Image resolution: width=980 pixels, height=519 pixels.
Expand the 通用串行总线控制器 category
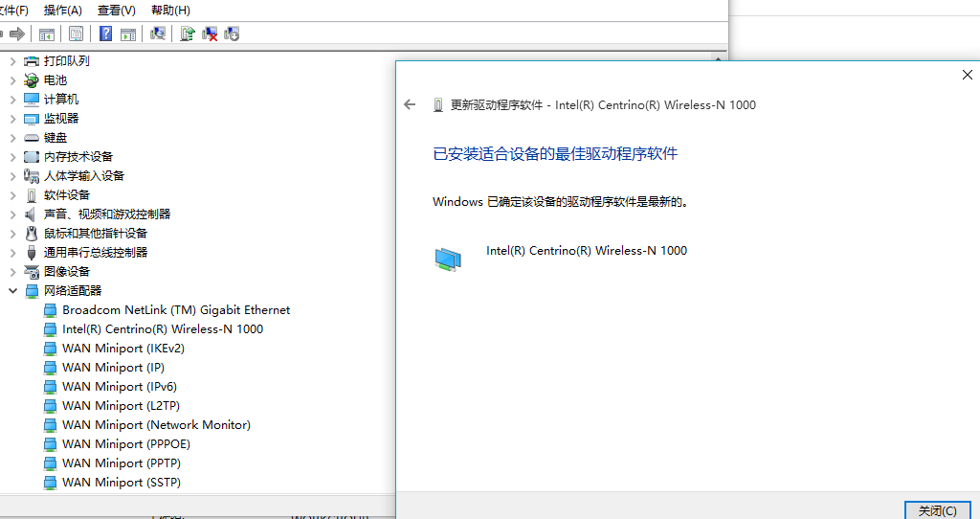[x=12, y=253]
